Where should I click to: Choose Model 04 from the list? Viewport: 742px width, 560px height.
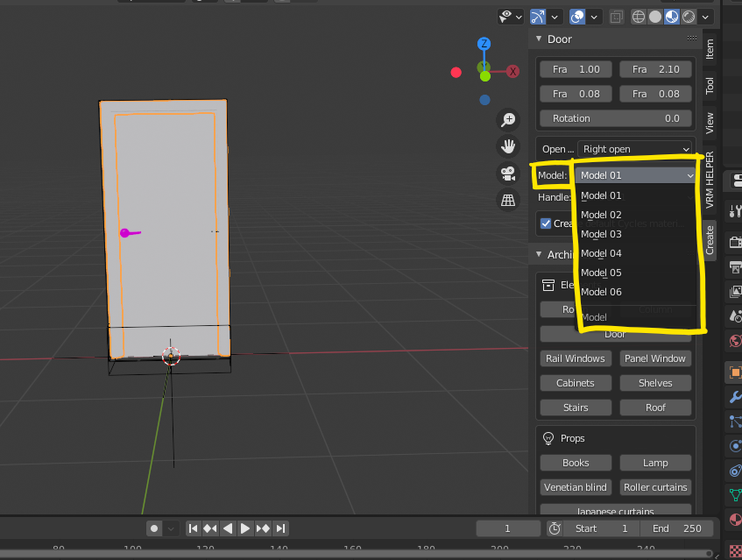[x=637, y=254]
